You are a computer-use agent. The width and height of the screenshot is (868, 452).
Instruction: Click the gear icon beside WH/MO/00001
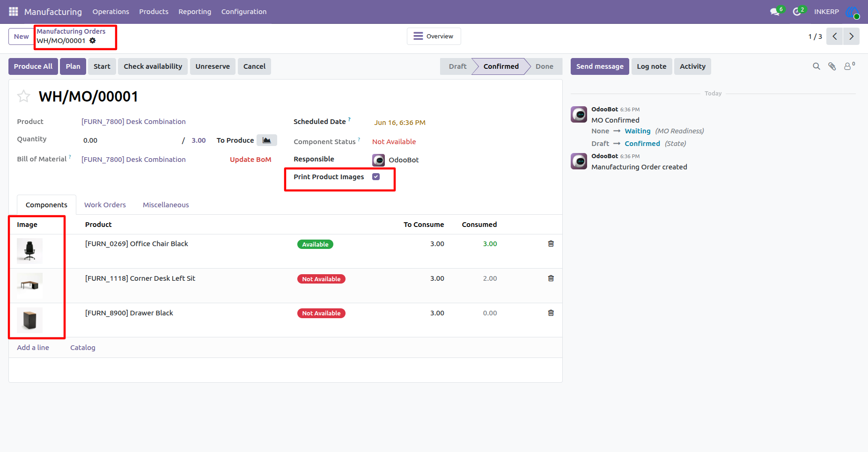[x=93, y=41]
